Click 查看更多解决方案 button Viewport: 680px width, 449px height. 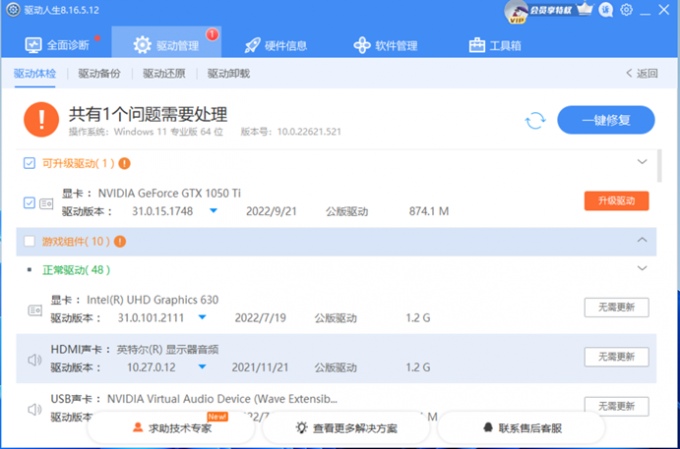(346, 428)
